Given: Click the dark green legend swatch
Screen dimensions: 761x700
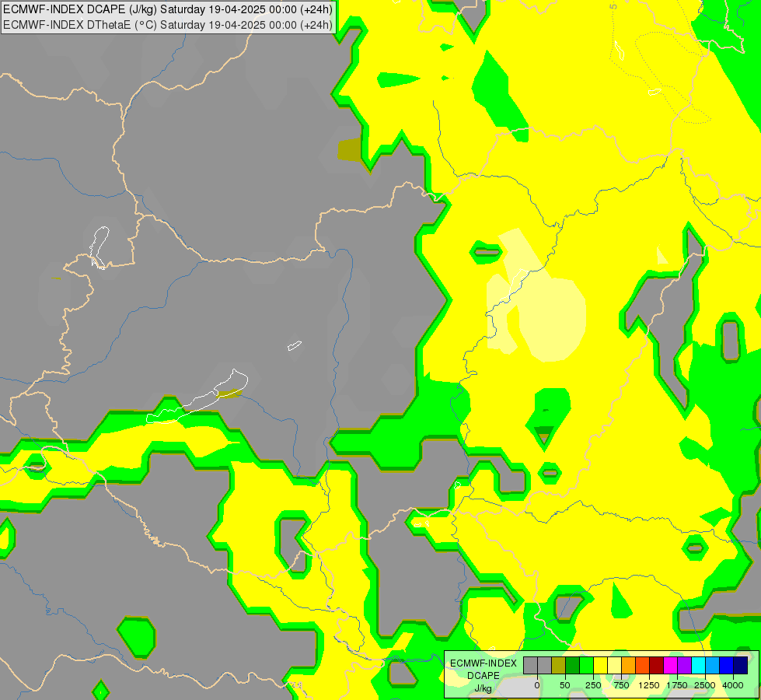Looking at the screenshot, I should [x=573, y=665].
